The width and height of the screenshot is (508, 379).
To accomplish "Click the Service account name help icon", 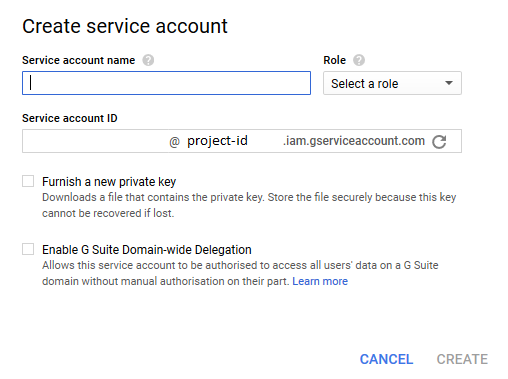I will (x=148, y=60).
